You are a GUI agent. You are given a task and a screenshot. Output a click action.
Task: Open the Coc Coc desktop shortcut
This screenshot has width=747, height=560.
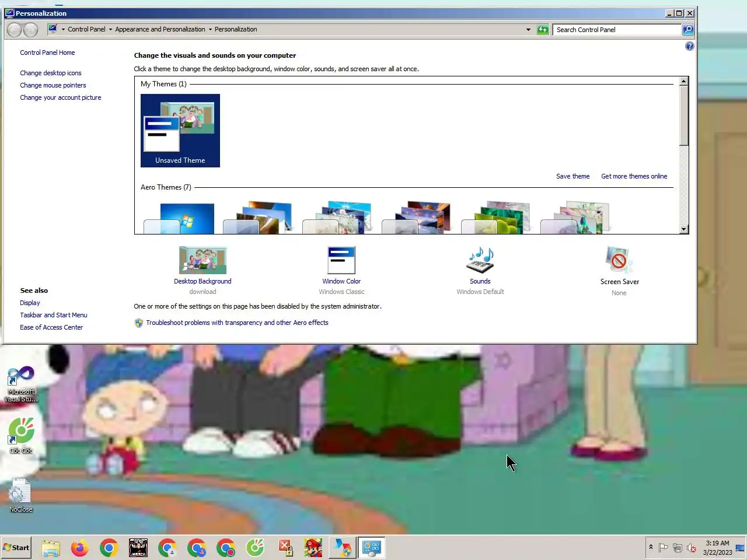click(x=21, y=436)
